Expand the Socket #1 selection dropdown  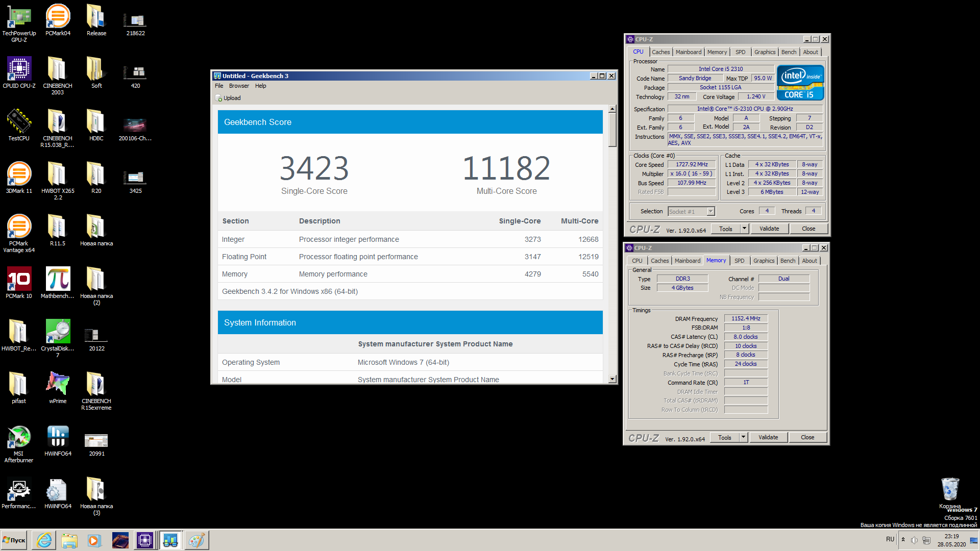pos(710,211)
